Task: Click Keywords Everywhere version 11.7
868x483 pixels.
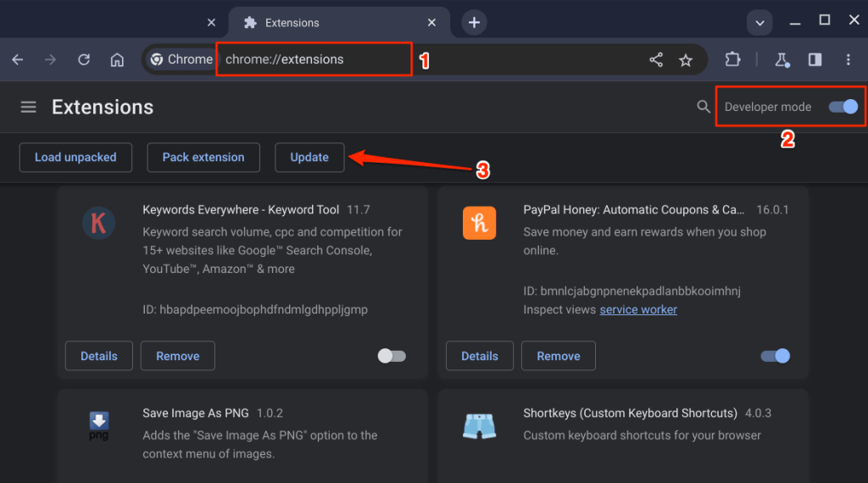Action: click(359, 209)
